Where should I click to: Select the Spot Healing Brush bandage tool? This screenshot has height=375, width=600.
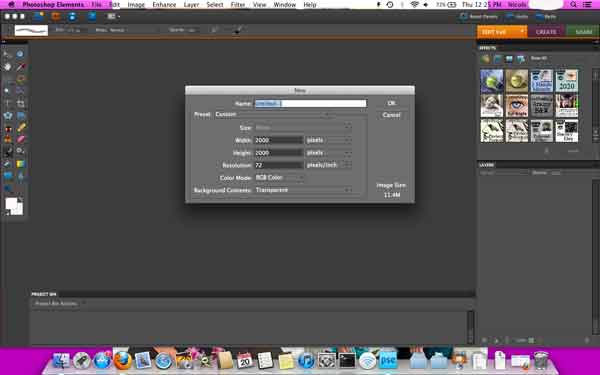pyautogui.click(x=21, y=127)
